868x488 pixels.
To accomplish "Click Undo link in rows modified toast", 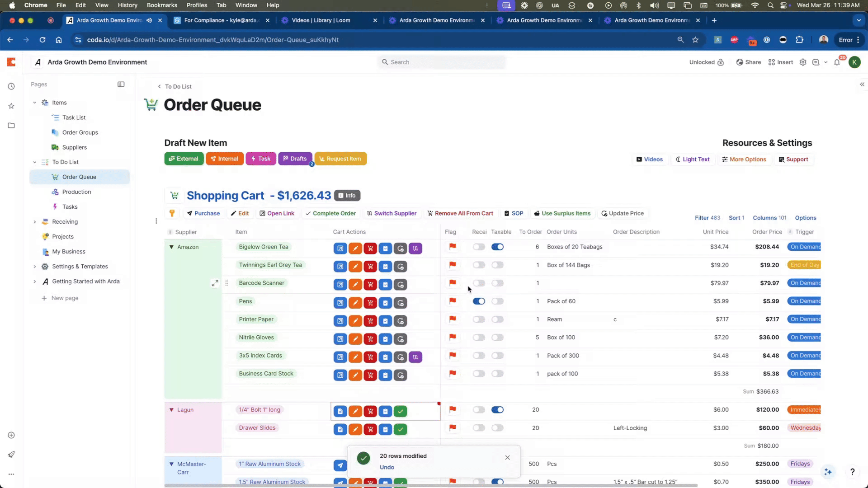I will pyautogui.click(x=387, y=467).
